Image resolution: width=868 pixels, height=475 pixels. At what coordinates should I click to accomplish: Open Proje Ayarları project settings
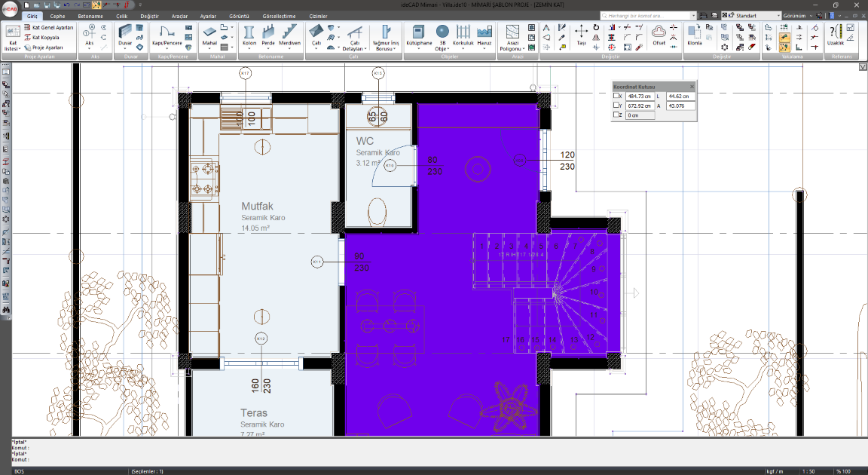(x=43, y=47)
